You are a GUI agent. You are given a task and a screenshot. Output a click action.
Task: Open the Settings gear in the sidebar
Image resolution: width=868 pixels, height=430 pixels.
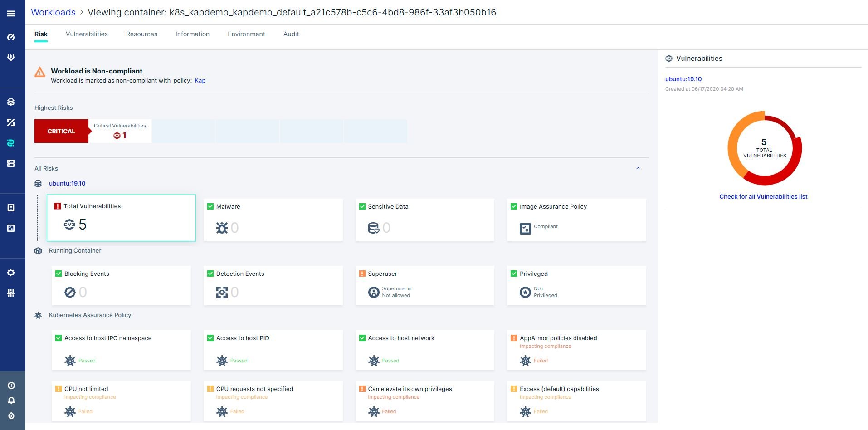(11, 273)
